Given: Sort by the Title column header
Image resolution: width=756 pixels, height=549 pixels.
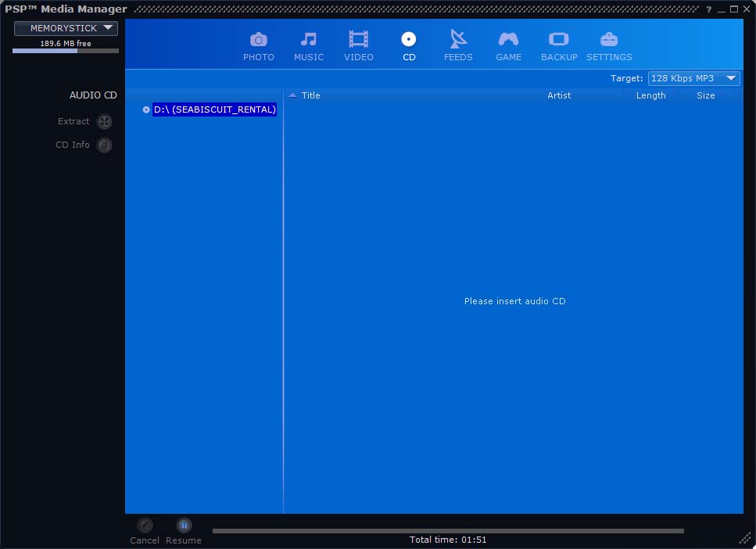Looking at the screenshot, I should tap(310, 95).
